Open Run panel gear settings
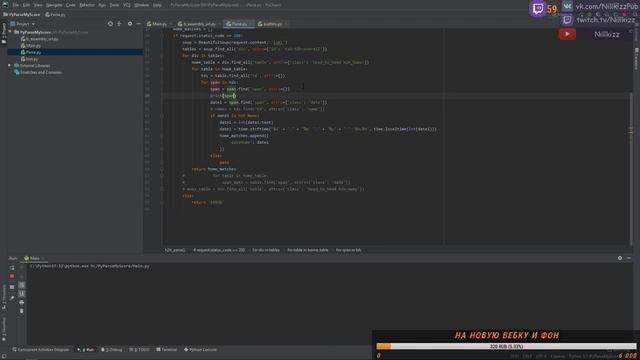This screenshot has height=360, width=640. (x=620, y=258)
